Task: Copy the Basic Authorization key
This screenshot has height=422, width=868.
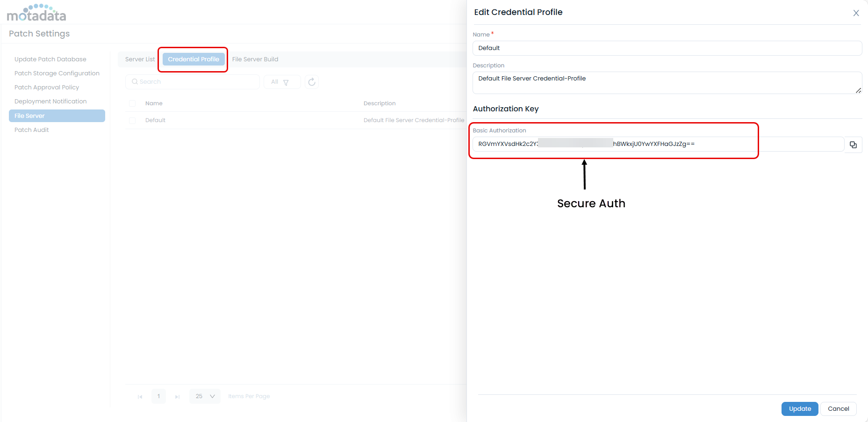Action: pos(853,145)
